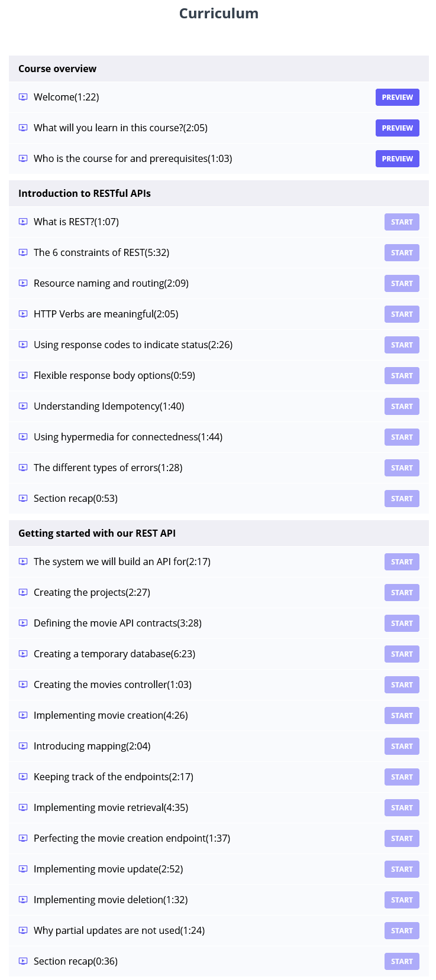436x980 pixels.
Task: Start the Creating the movies controller lesson
Action: pos(402,685)
